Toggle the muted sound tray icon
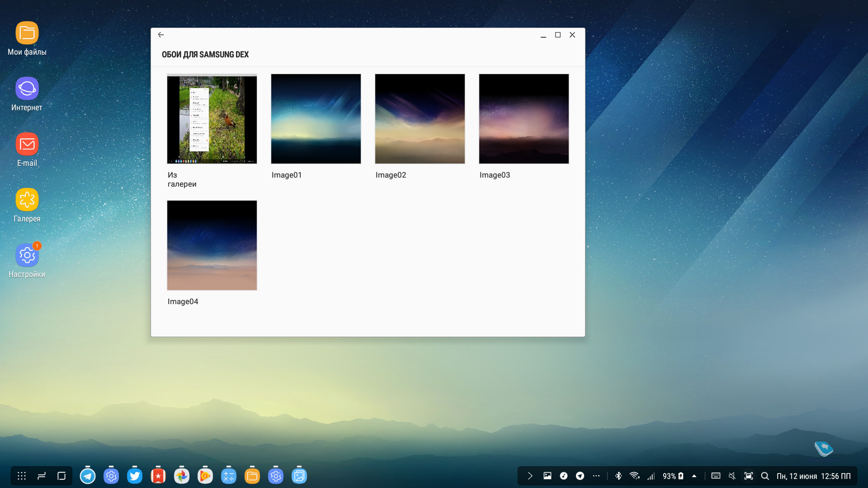 tap(732, 476)
